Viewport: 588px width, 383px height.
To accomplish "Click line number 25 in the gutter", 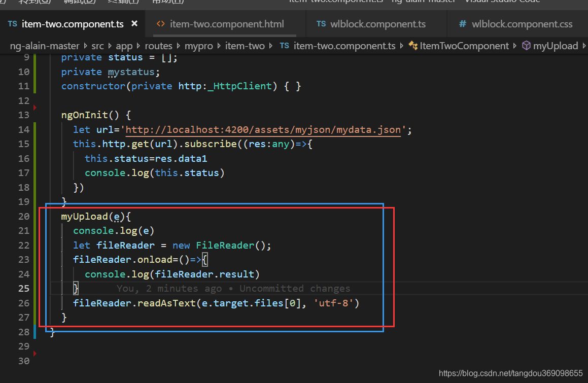I will 24,288.
